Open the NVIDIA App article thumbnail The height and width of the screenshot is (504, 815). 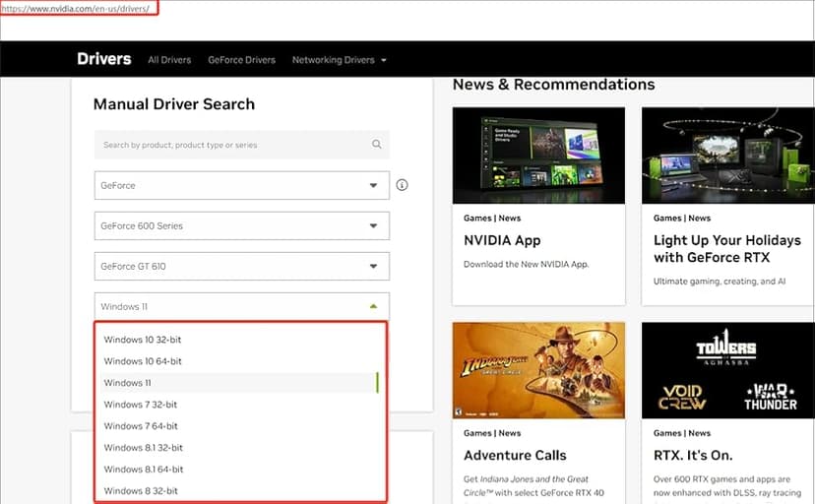[x=538, y=156]
